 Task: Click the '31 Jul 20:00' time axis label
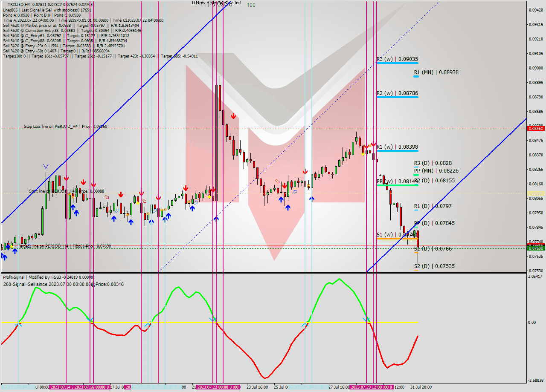click(x=421, y=387)
